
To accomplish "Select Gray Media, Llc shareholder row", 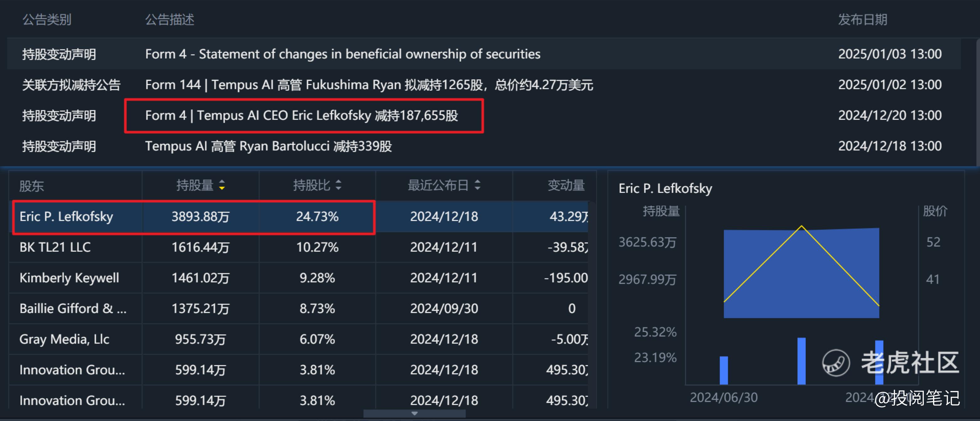I will pyautogui.click(x=64, y=339).
